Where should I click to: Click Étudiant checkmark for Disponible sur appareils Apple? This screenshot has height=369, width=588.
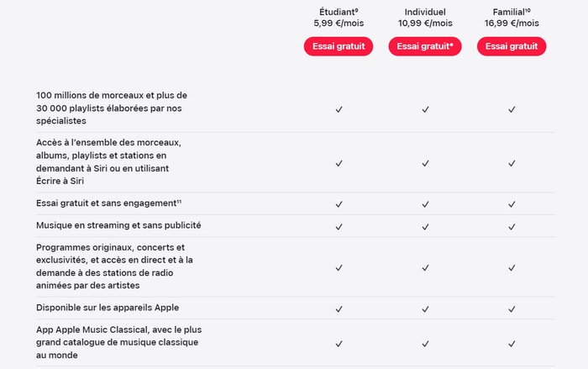click(339, 308)
